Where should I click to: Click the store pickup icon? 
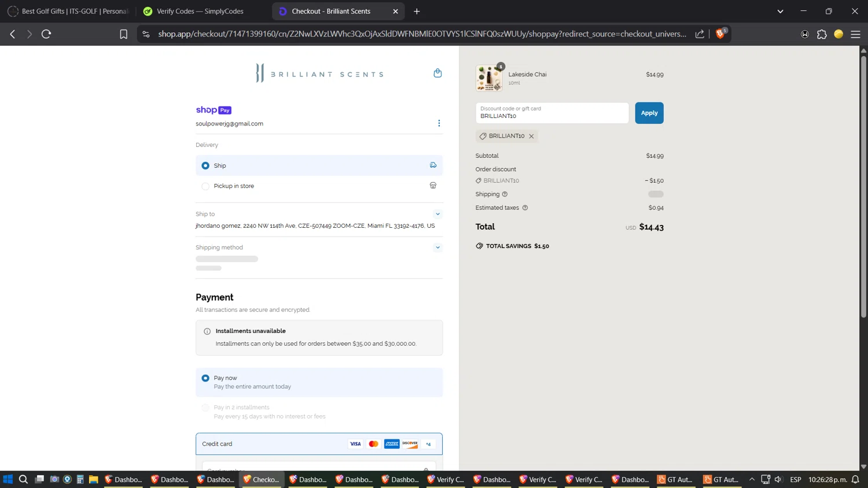coord(433,186)
